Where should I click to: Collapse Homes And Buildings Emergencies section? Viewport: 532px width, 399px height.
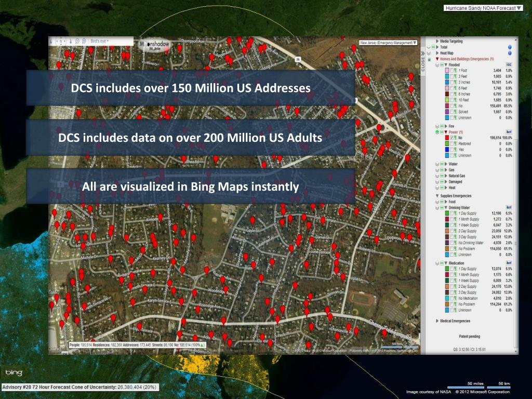[437, 59]
